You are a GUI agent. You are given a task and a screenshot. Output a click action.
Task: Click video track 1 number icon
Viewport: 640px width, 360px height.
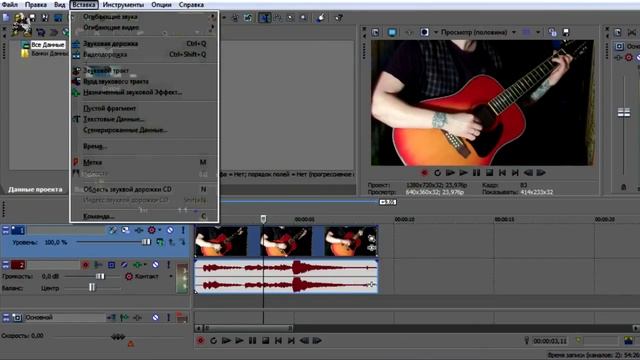(18, 231)
